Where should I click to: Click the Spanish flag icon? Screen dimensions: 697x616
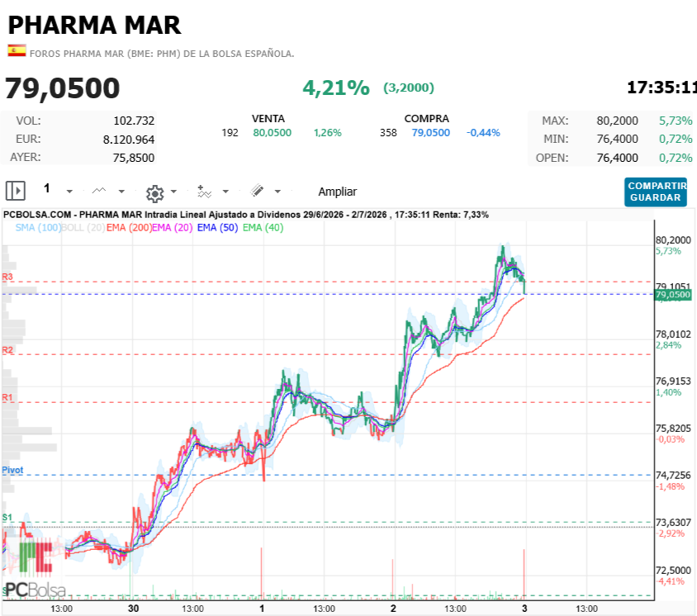point(17,50)
